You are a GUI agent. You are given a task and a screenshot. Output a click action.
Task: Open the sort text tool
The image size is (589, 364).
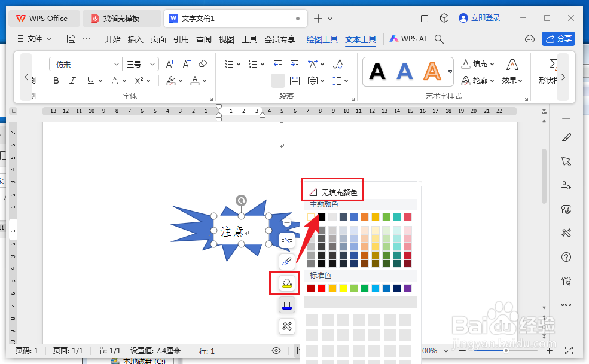(338, 64)
